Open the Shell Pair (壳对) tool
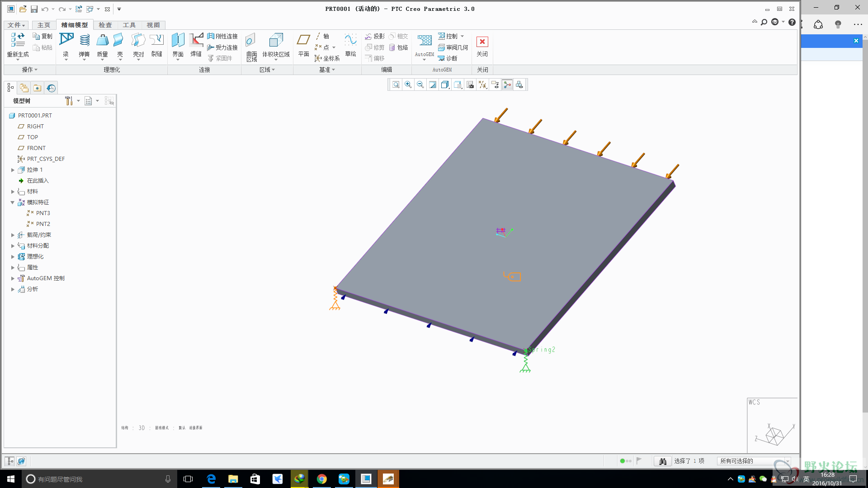The height and width of the screenshot is (488, 868). point(138,40)
